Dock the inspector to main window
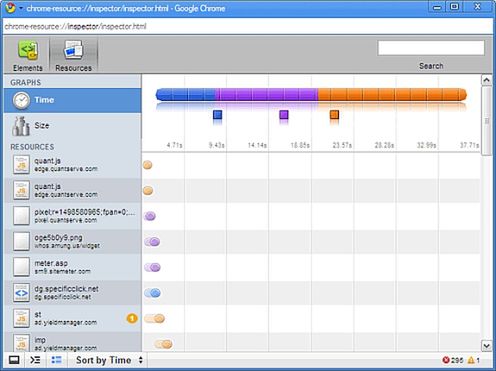The width and height of the screenshot is (496, 371). pyautogui.click(x=14, y=360)
